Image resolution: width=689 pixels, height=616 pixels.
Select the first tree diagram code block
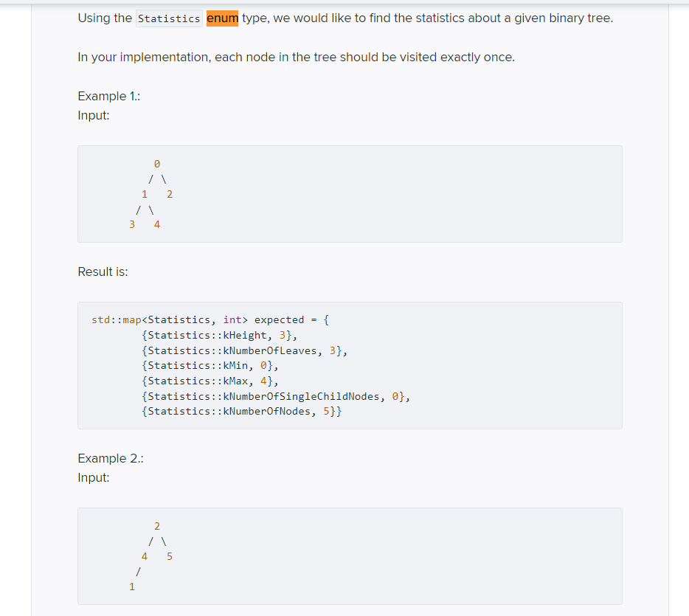tap(350, 193)
